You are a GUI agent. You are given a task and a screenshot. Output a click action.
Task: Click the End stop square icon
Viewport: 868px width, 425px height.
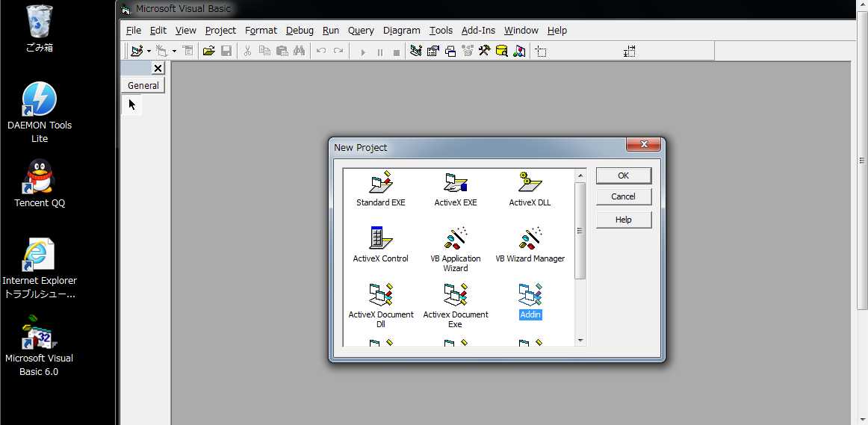(397, 52)
